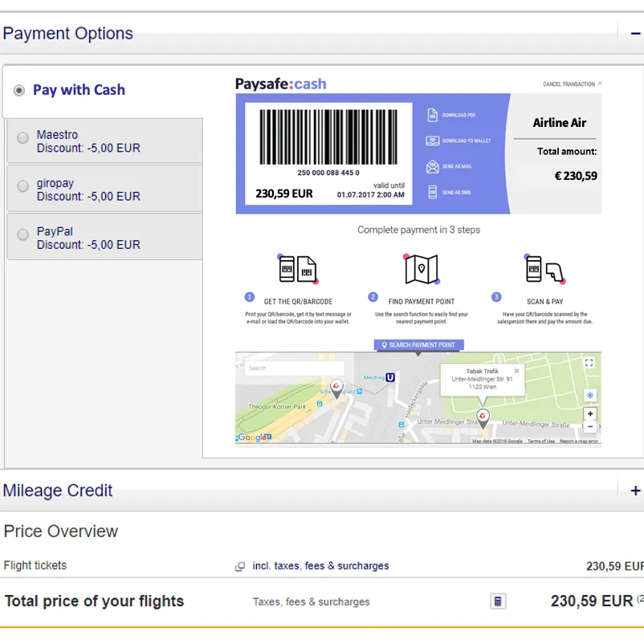Click the icon beside incl. taxes text
644x644 pixels.
[238, 566]
